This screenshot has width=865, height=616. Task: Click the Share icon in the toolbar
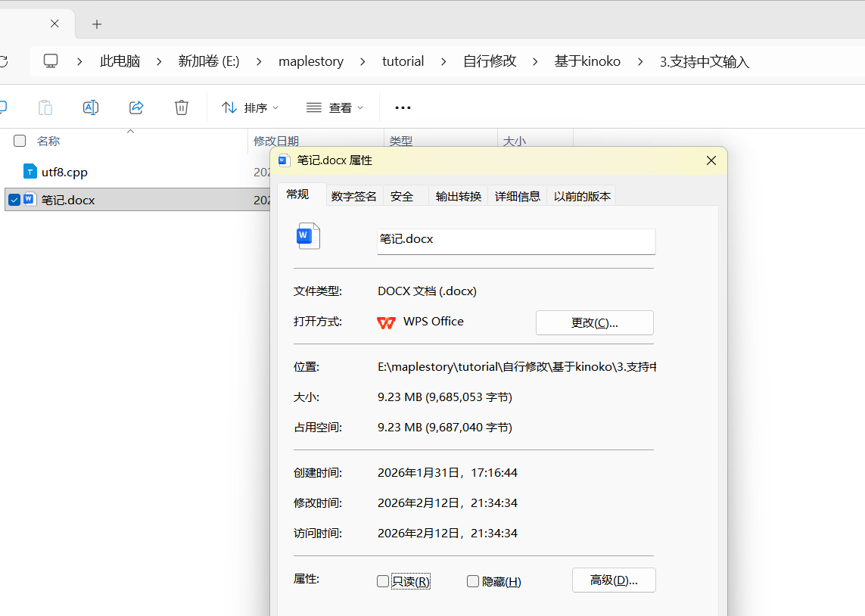point(136,107)
